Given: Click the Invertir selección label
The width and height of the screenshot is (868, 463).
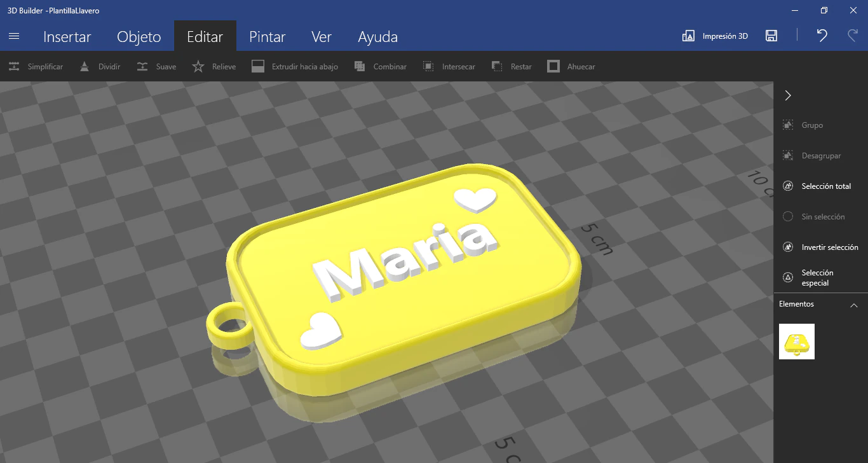Looking at the screenshot, I should click(x=830, y=247).
